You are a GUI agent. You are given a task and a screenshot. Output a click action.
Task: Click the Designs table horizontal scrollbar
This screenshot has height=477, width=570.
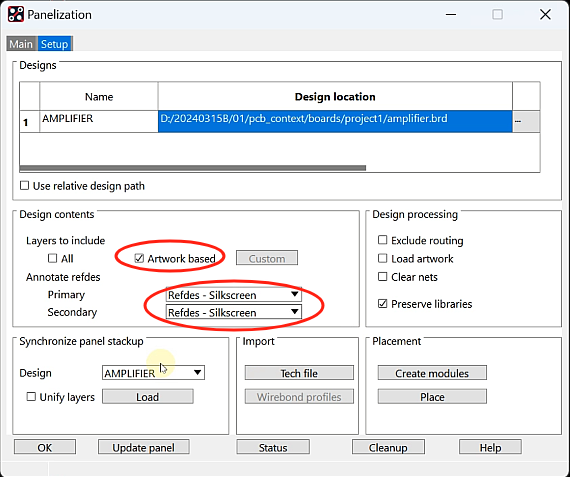coord(193,168)
